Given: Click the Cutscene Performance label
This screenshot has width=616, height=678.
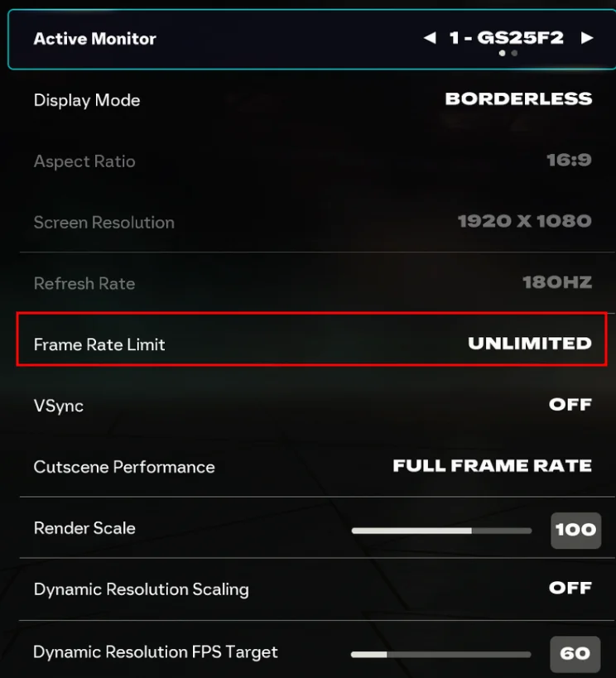Looking at the screenshot, I should tap(124, 467).
